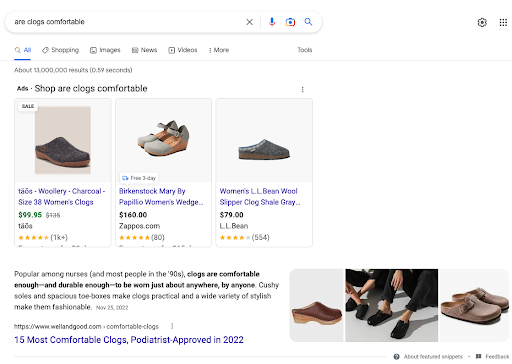Open the 15 Most Comfortable Clogs article link
Screen dimensions: 512x364
click(129, 340)
